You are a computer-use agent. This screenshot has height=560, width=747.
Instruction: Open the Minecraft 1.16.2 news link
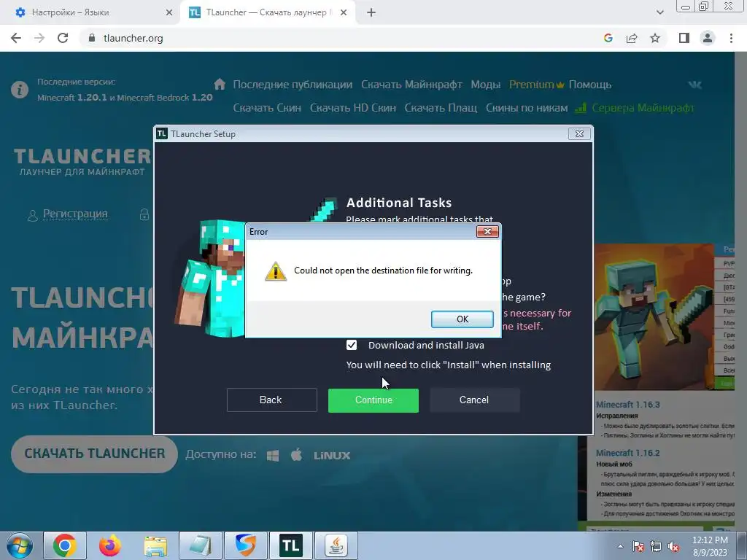(x=628, y=453)
